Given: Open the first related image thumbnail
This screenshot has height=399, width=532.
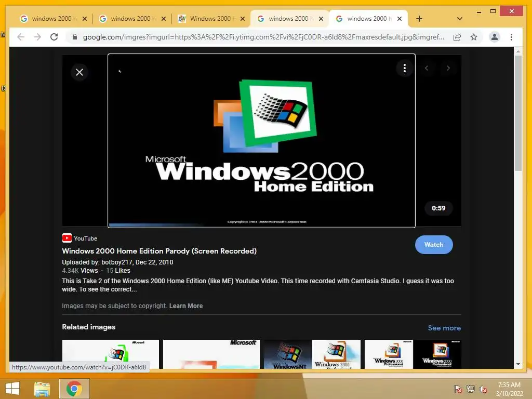Looking at the screenshot, I should (x=110, y=354).
